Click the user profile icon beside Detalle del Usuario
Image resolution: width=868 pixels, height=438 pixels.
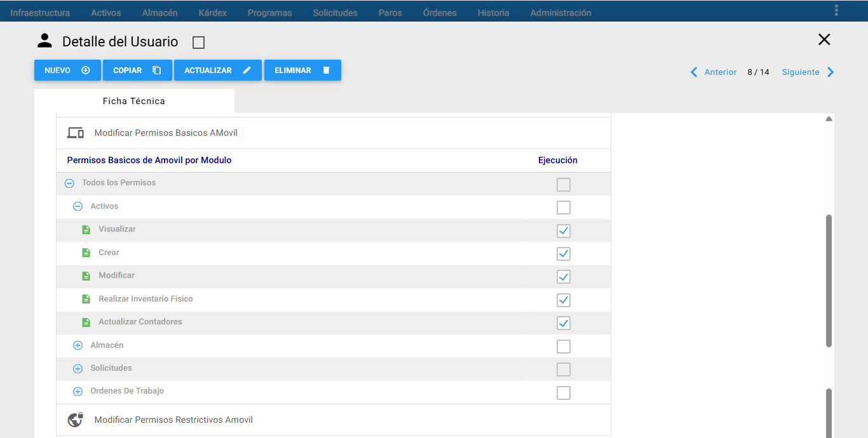point(44,41)
